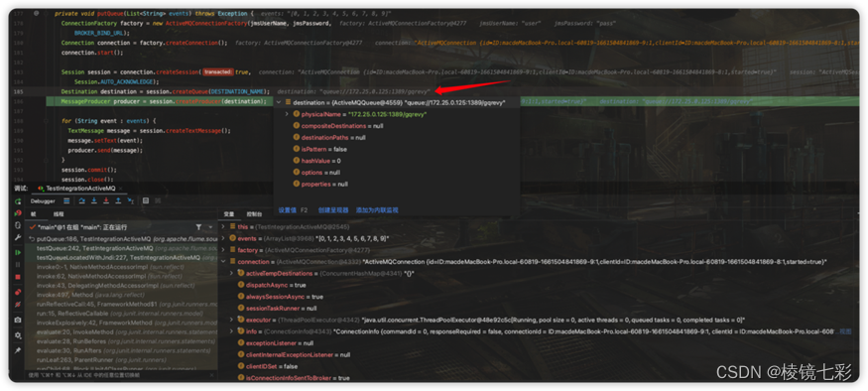
Task: Run to Cursor toolbar icon
Action: [x=130, y=201]
